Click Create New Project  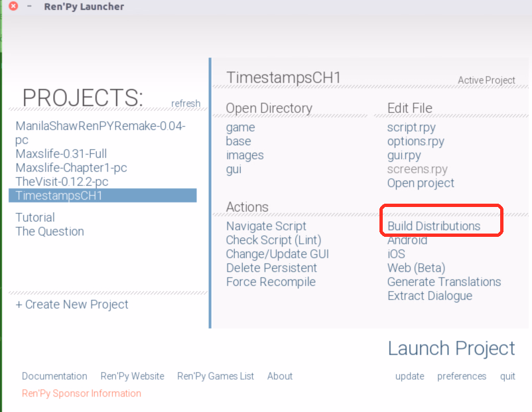point(72,305)
